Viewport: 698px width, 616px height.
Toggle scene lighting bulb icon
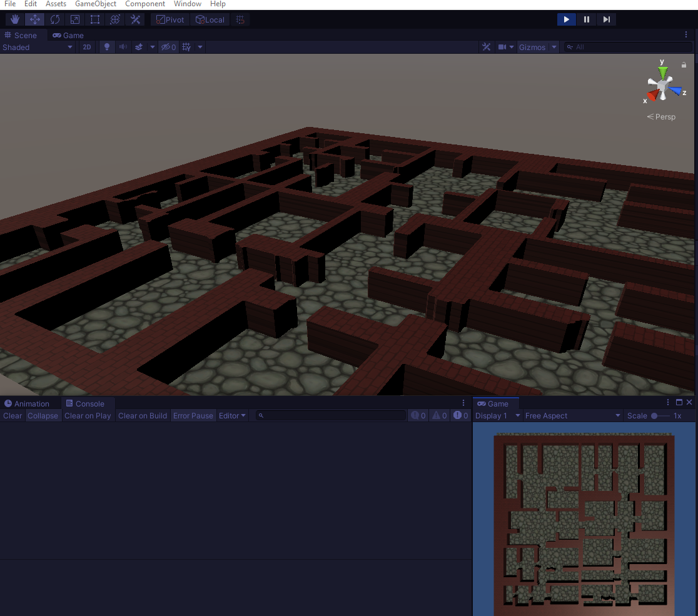[x=107, y=47]
